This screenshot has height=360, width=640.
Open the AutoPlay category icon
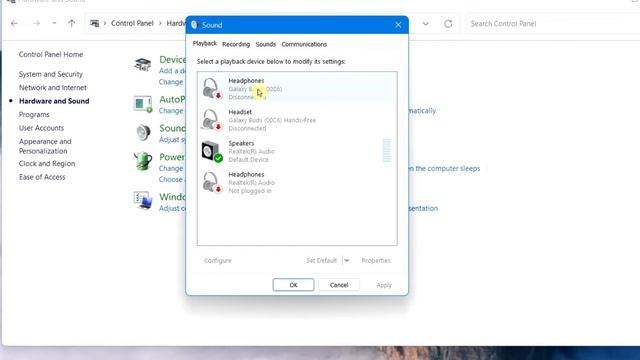[143, 104]
